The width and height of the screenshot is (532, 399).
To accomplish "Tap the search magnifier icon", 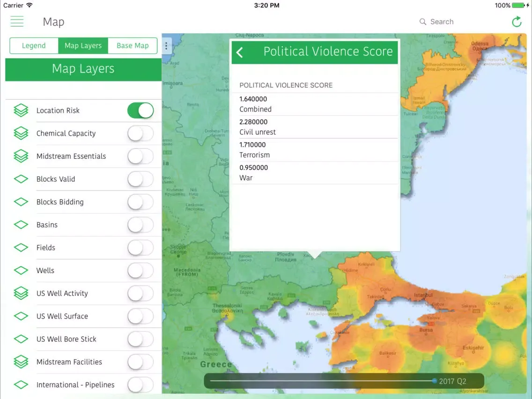I will click(x=423, y=22).
